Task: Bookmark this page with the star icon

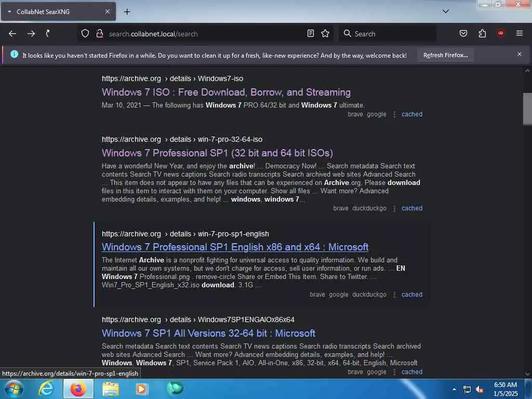Action: (x=325, y=33)
